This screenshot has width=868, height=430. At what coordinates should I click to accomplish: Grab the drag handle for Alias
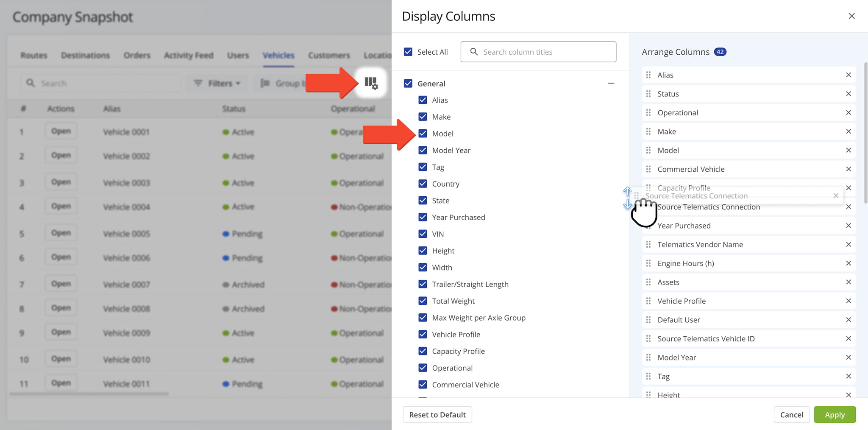point(648,75)
